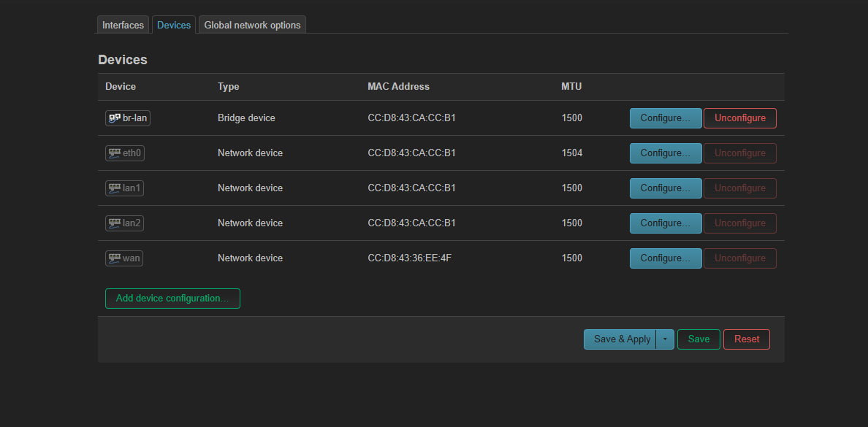The height and width of the screenshot is (427, 868).
Task: Click the green Save button
Action: click(698, 339)
